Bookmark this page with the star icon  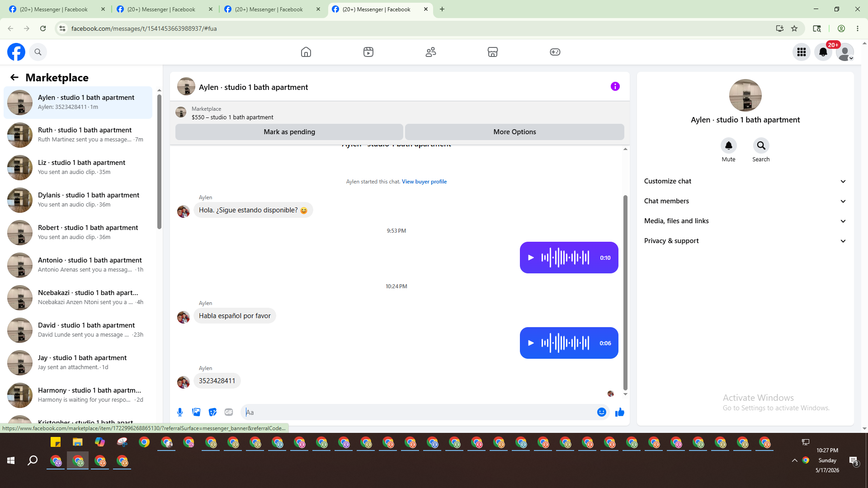(794, 28)
